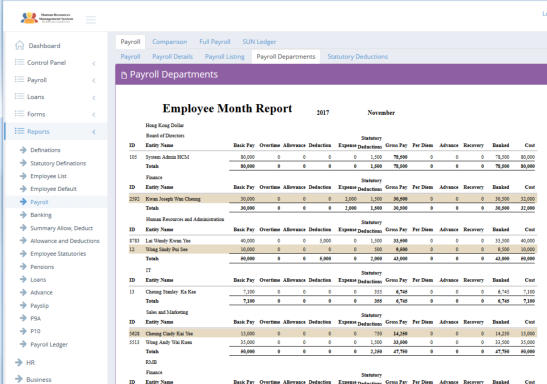Click the Employee Month Report title
547x384 pixels.
pyautogui.click(x=227, y=108)
